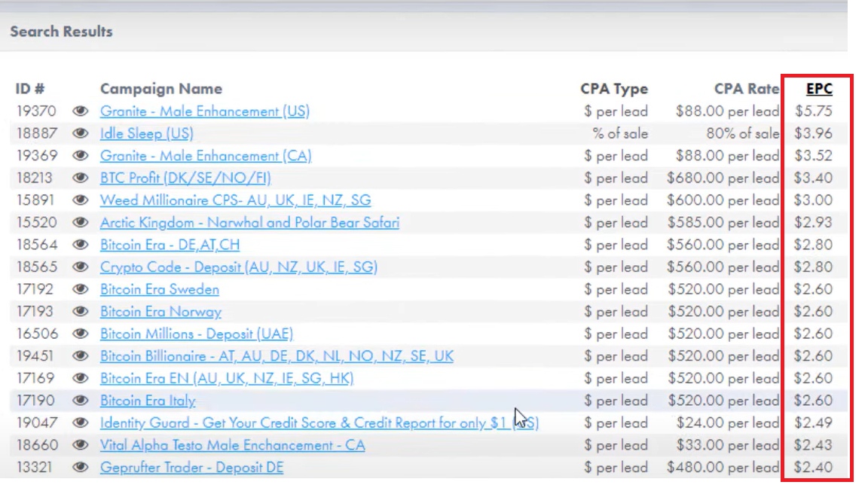Screen dimensions: 868x488
Task: Open the Bitcoin Billionaire multi-country campaign link
Action: click(x=277, y=355)
